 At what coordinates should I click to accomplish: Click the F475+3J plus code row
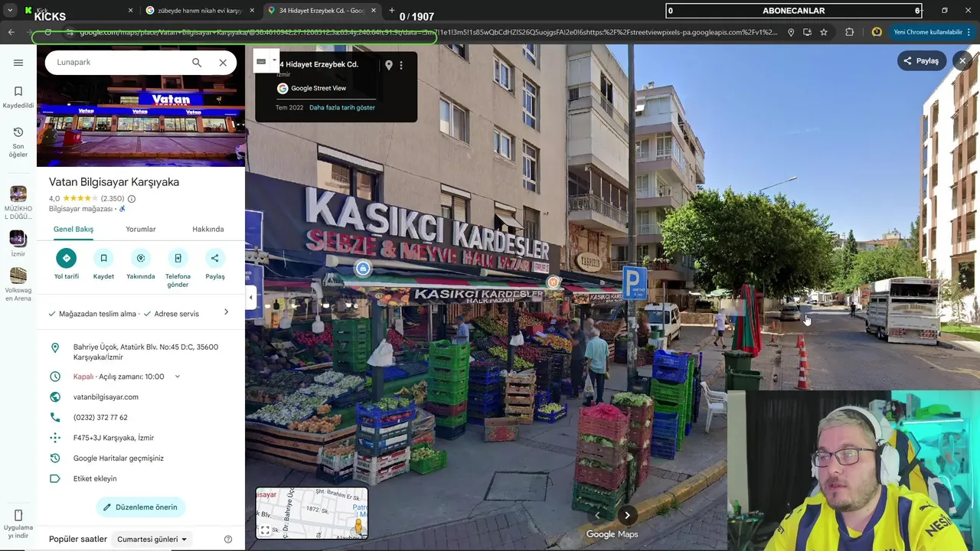pos(141,438)
